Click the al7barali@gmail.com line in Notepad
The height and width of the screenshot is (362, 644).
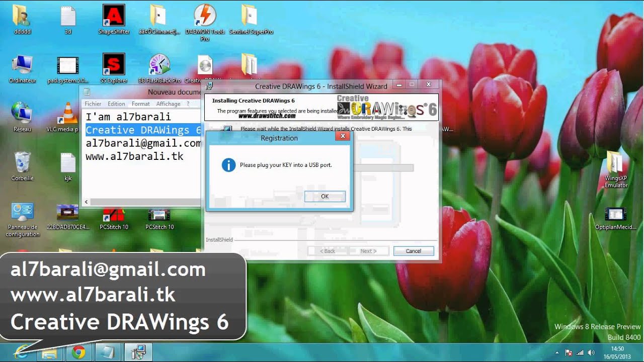[143, 143]
